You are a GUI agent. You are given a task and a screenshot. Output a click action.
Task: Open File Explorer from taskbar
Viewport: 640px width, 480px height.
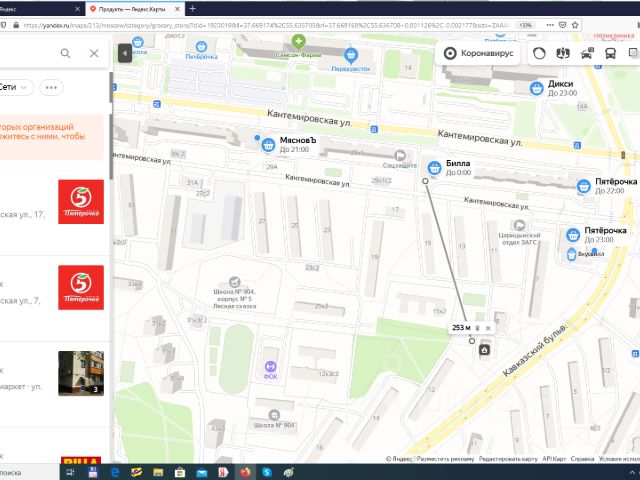158,473
